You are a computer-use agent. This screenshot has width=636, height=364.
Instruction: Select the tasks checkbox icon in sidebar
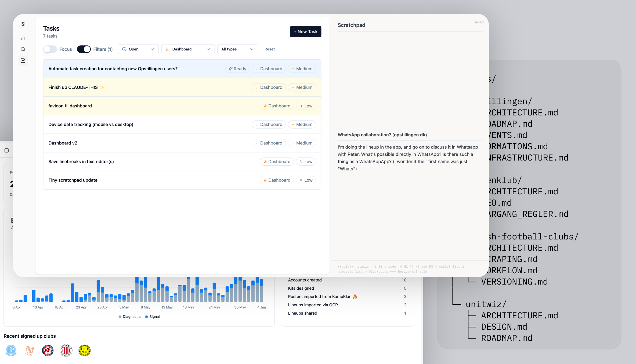point(23,61)
